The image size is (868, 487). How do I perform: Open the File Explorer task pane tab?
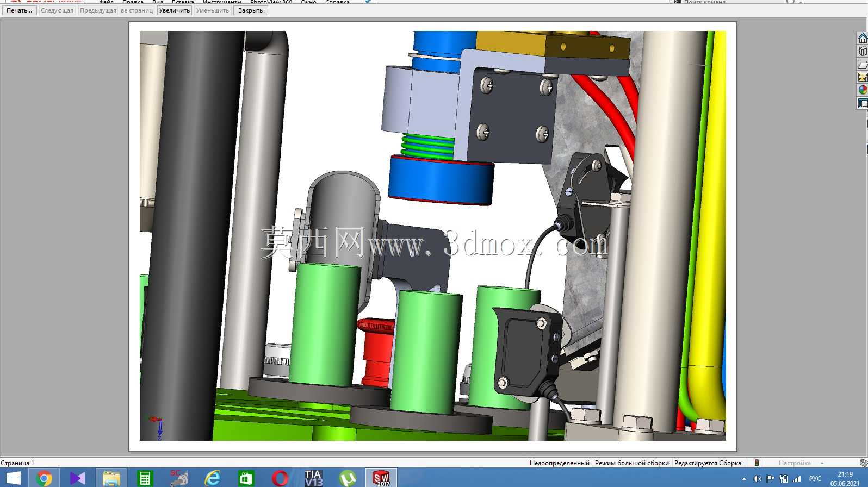863,64
